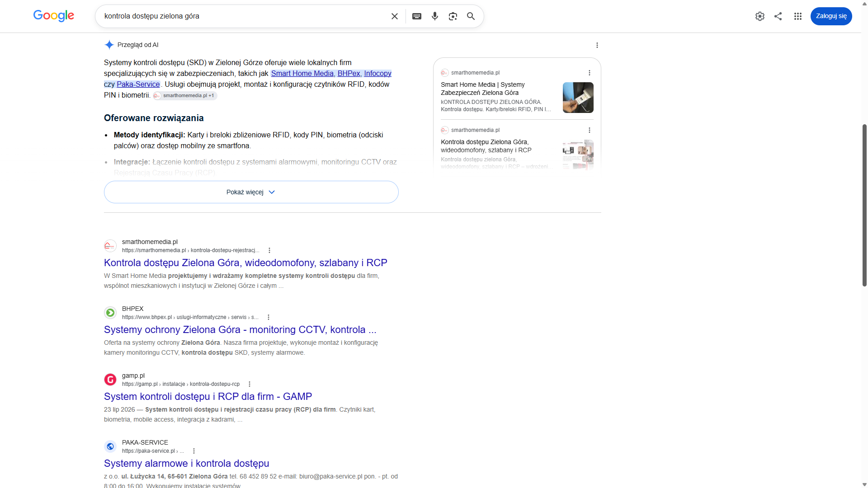Open options for the wideodomofony source card

(590, 130)
